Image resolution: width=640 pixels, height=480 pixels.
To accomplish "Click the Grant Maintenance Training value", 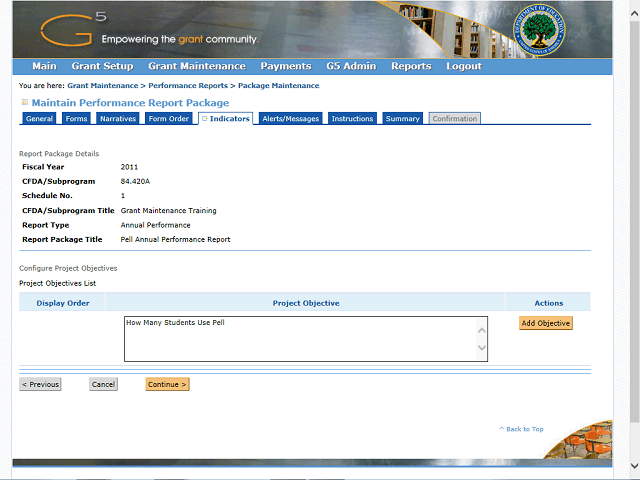I will click(169, 211).
